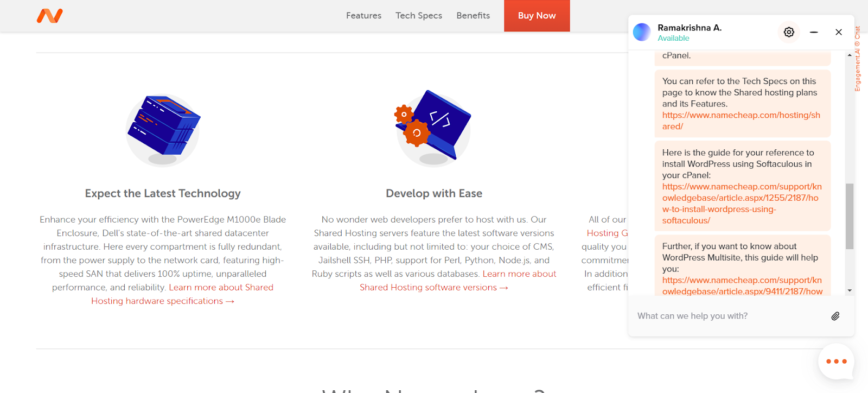Click the attach file paperclip icon
The image size is (868, 393).
835,316
